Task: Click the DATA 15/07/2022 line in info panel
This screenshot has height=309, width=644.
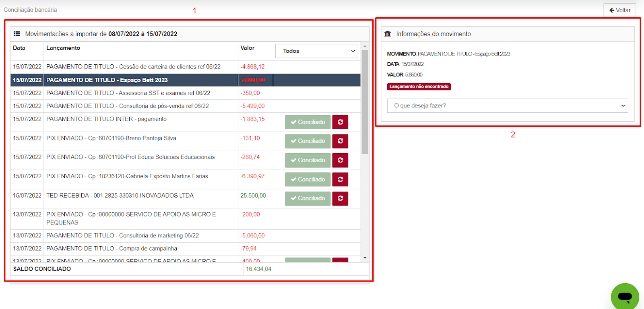Action: coord(405,64)
